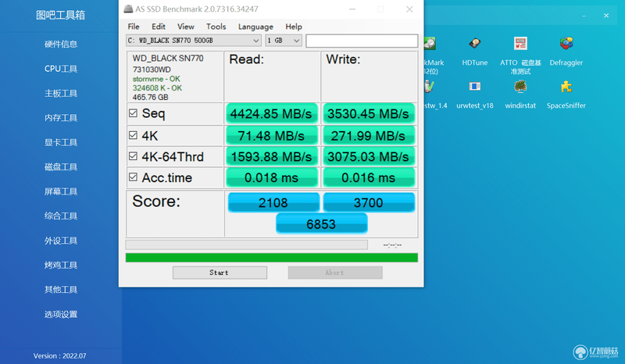Open the Language menu
The height and width of the screenshot is (364, 625).
(x=255, y=27)
